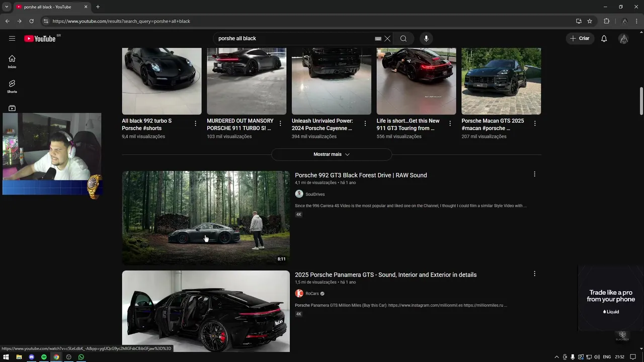
Task: Show hidden system tray icons
Action: tap(556, 357)
